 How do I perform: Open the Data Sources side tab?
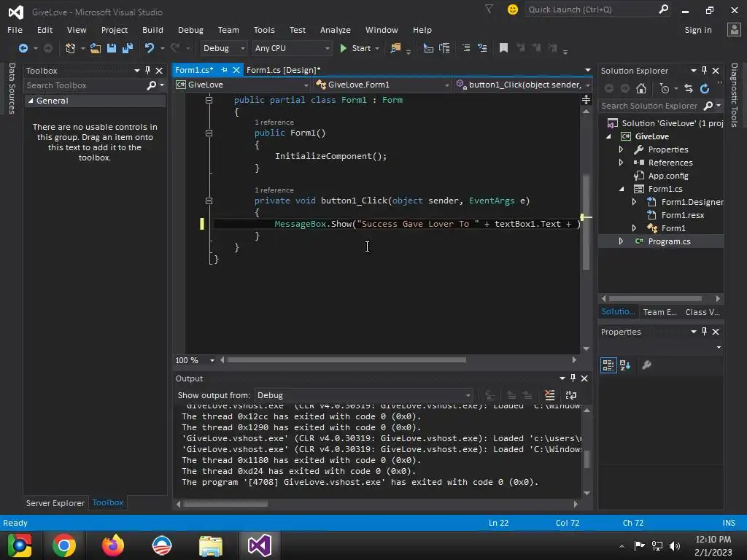point(12,88)
